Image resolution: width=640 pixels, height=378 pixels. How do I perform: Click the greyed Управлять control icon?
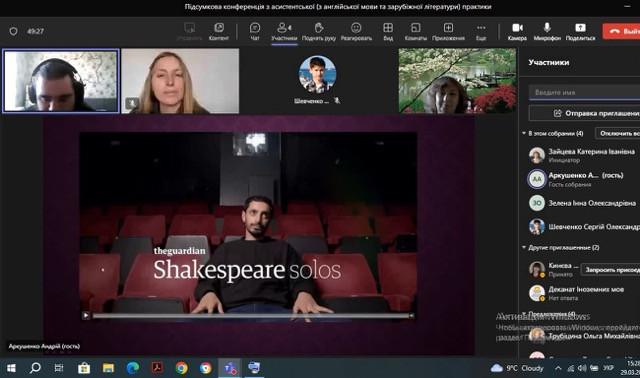(x=189, y=31)
